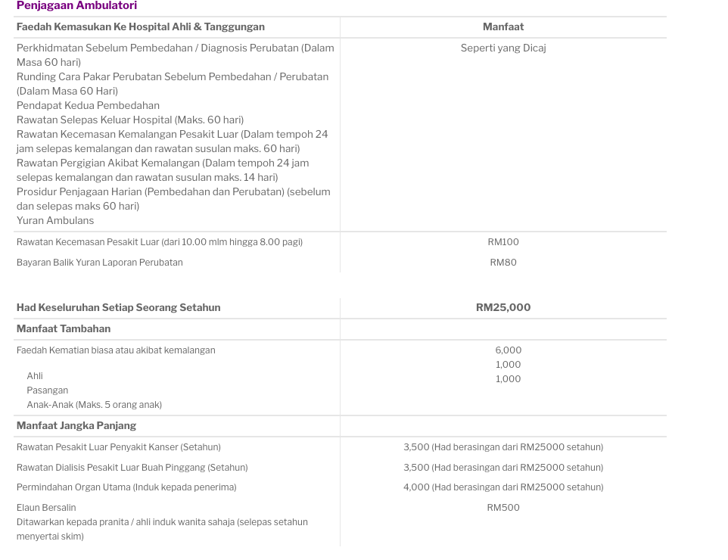The height and width of the screenshot is (560, 728).
Task: Click the RM500 Elaun Bersalin amount
Action: click(x=502, y=508)
